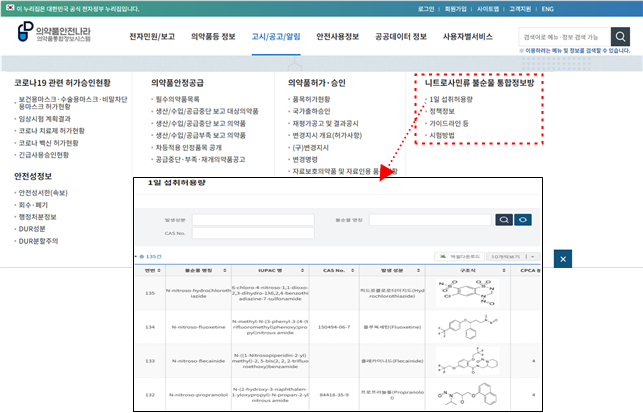Screen dimensions: 643x413
Task: Open the 품목허가현황 link
Action: (311, 99)
